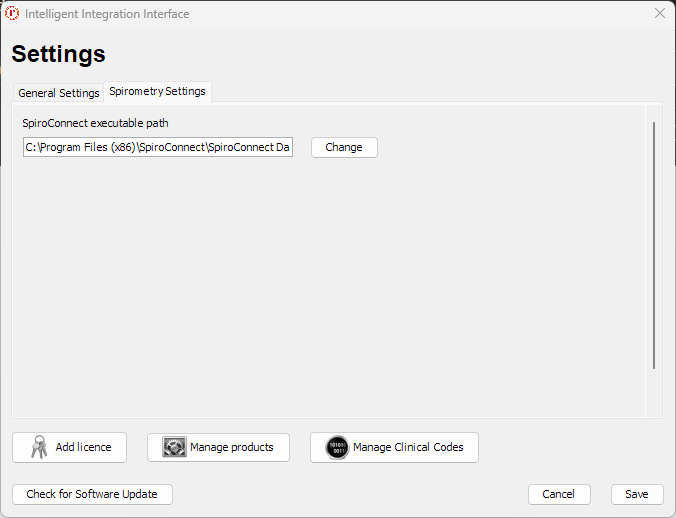Click empty area of Spirometry settings panel
The image size is (676, 518).
pos(330,290)
